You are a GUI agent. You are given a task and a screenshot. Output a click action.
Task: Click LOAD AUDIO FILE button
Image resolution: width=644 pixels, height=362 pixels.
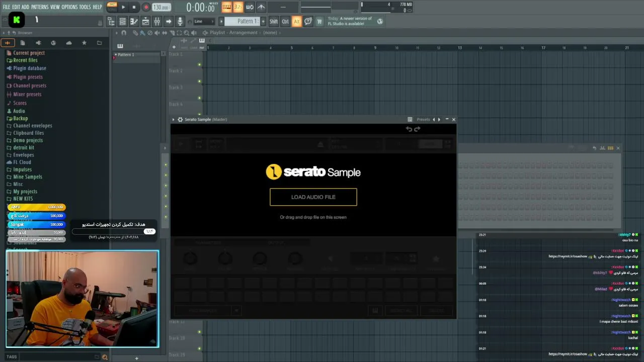coord(313,197)
